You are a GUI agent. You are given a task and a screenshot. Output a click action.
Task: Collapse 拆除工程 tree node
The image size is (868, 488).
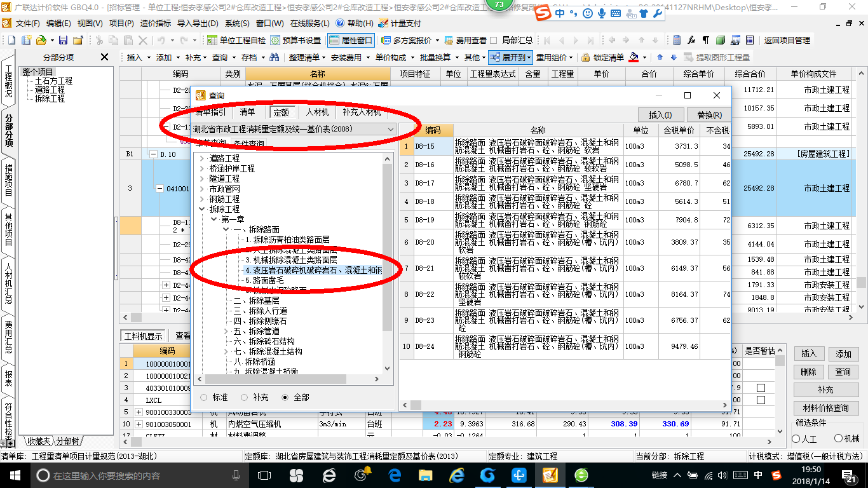(x=202, y=209)
